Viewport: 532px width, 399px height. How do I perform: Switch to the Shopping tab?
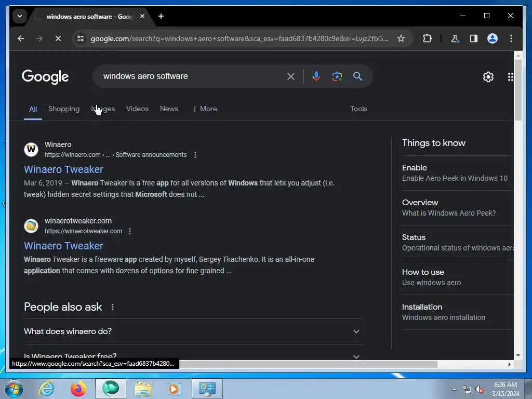point(64,109)
